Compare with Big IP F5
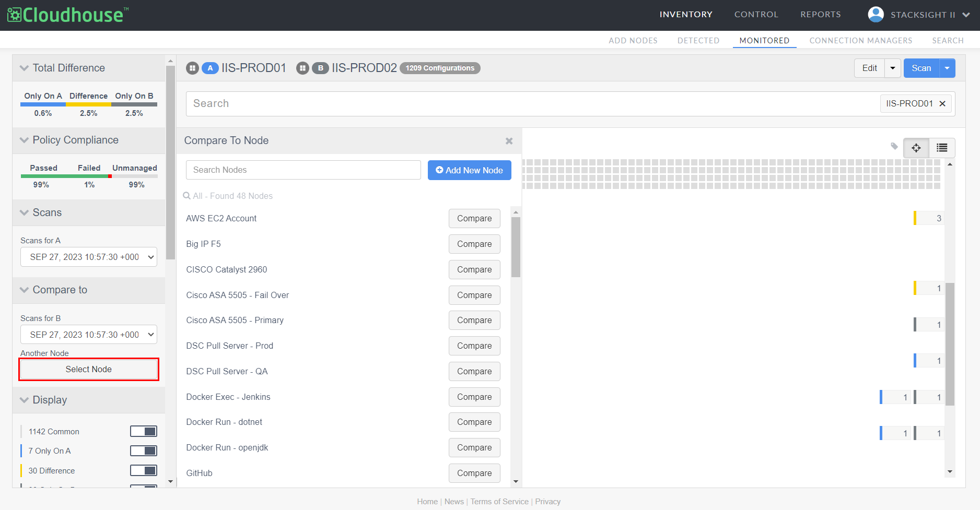The height and width of the screenshot is (510, 980). tap(474, 244)
